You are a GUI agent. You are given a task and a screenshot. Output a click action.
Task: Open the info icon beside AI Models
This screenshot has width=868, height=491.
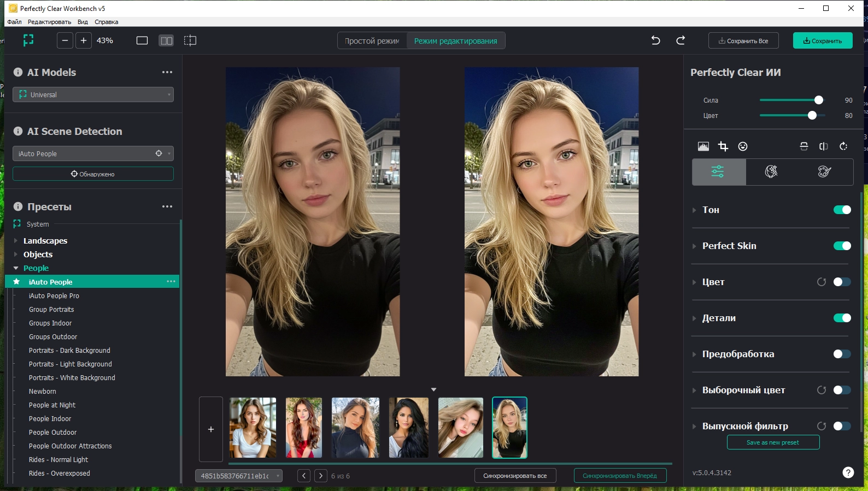(18, 72)
